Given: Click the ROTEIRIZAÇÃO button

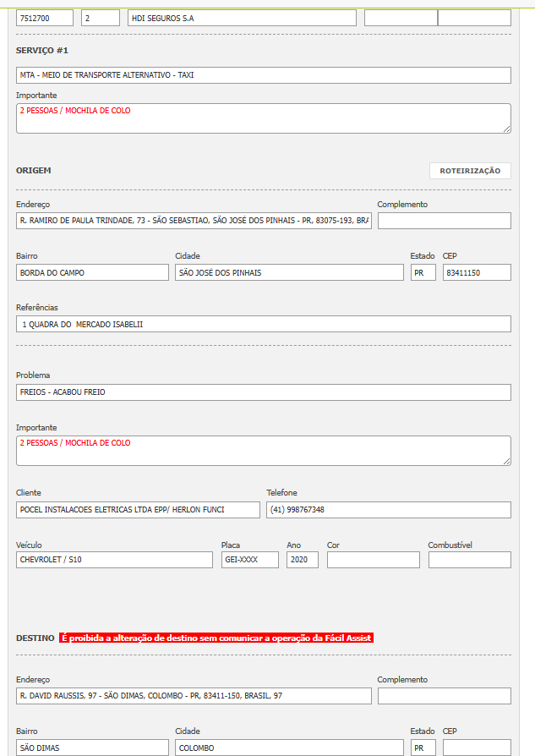Looking at the screenshot, I should tap(470, 171).
